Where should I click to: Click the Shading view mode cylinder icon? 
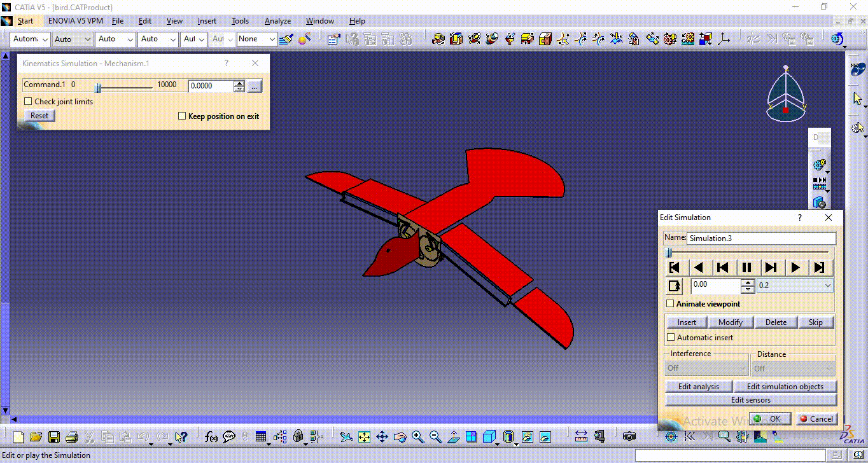click(x=508, y=437)
